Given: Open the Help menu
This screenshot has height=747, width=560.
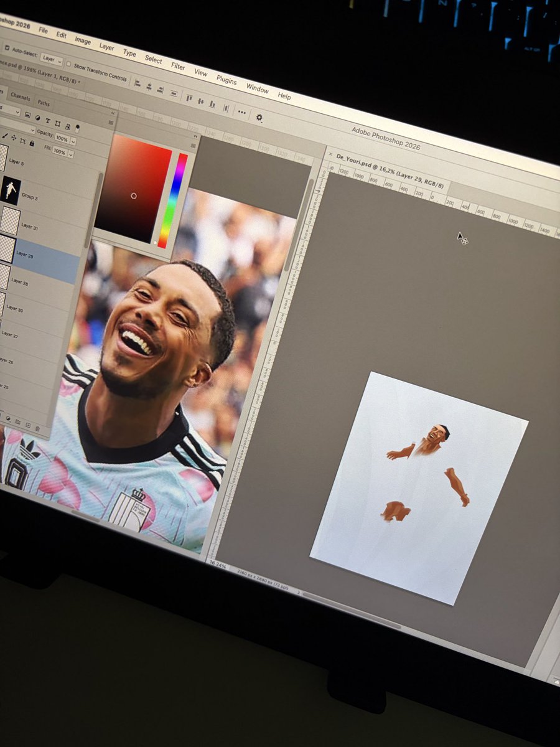Looking at the screenshot, I should (284, 96).
